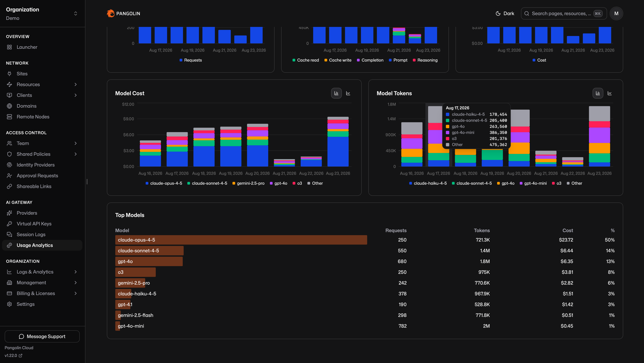The width and height of the screenshot is (644, 363).
Task: Click the Remote Nodes server icon
Action: pyautogui.click(x=10, y=117)
